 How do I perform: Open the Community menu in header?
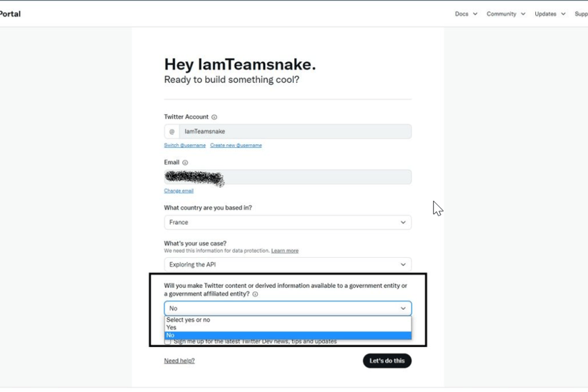(506, 14)
